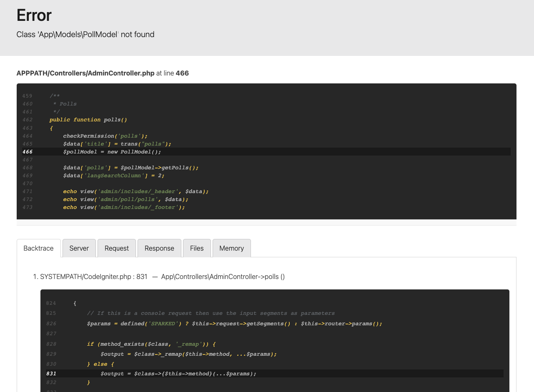Click the 'at line 466' text
Screen dimensions: 534x392
(x=173, y=73)
